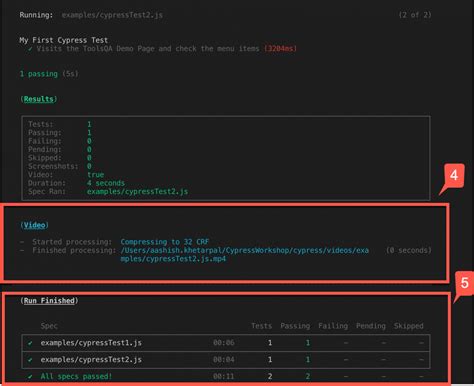Click the 00:06 time for cypressTest1.js
The height and width of the screenshot is (386, 474).
(x=224, y=343)
